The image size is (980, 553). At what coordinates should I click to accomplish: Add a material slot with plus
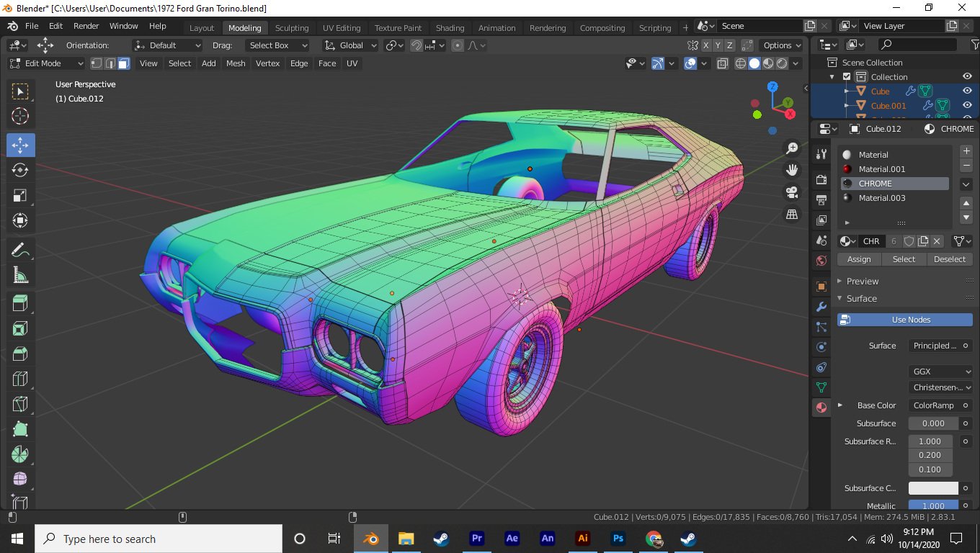pos(967,151)
